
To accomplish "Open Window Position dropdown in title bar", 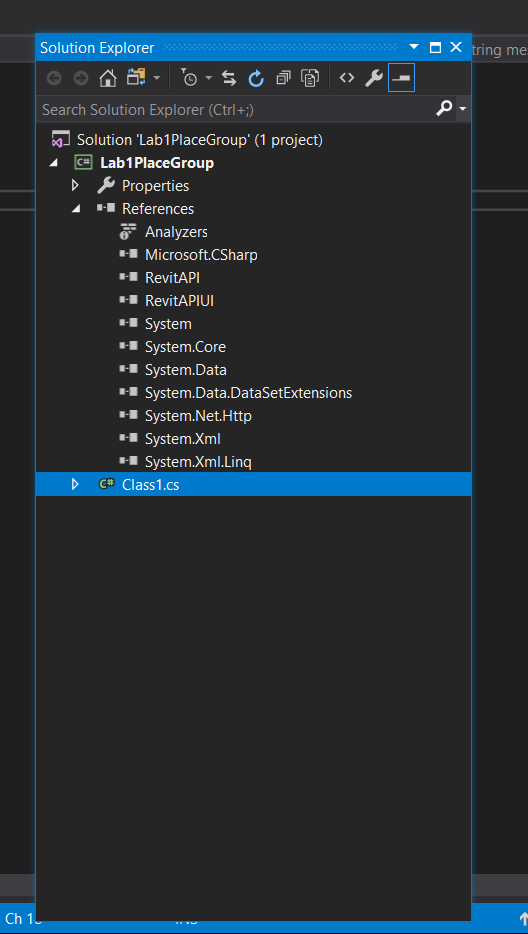I will pyautogui.click(x=414, y=48).
